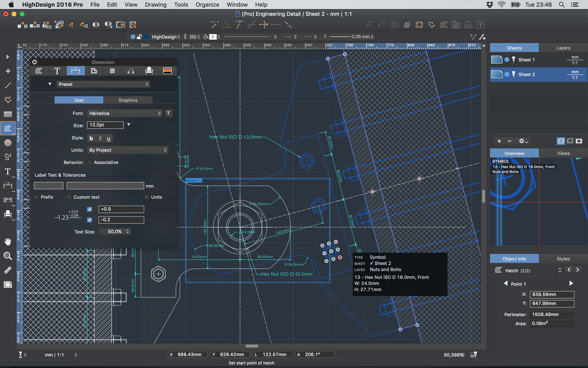
Task: Open the furniture symbol tab in Dimension panel
Action: coord(149,71)
